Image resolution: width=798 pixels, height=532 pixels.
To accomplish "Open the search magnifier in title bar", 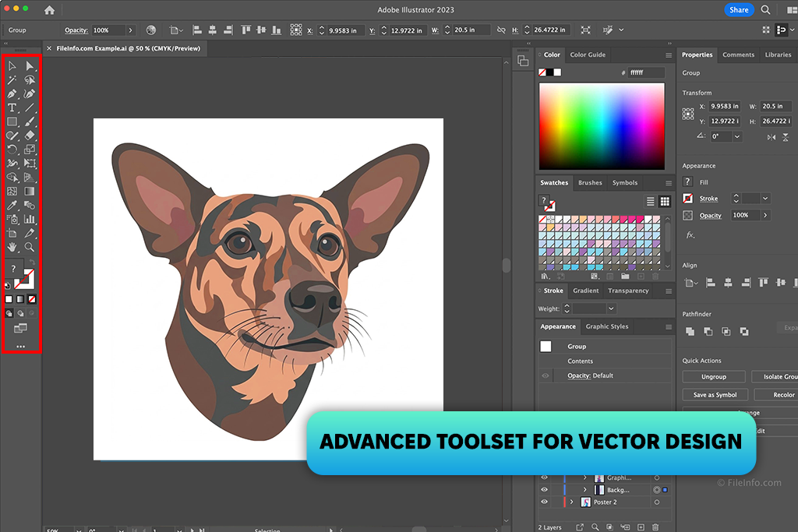I will coord(765,9).
